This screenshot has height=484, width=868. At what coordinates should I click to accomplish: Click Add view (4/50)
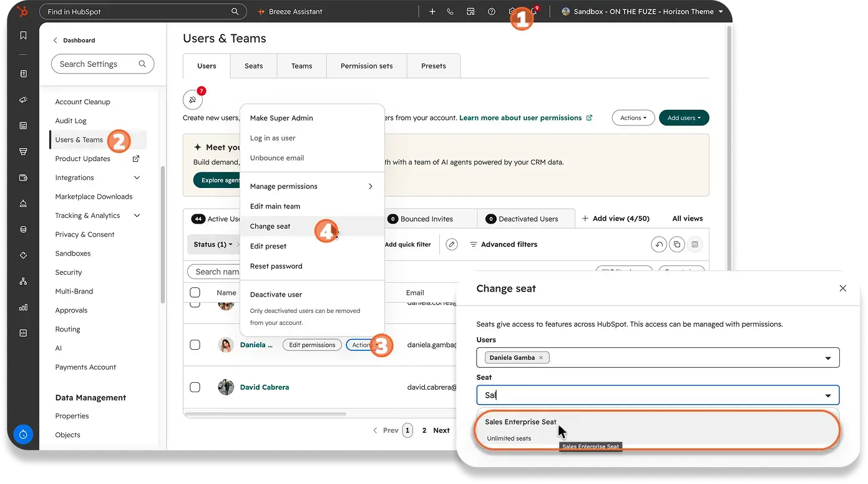(616, 219)
